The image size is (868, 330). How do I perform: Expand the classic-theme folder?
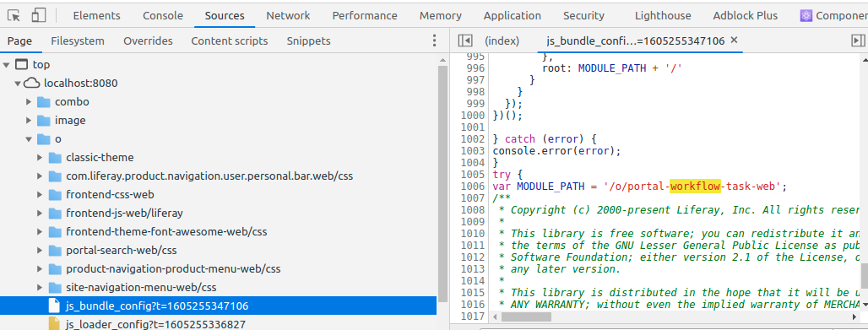coord(40,157)
